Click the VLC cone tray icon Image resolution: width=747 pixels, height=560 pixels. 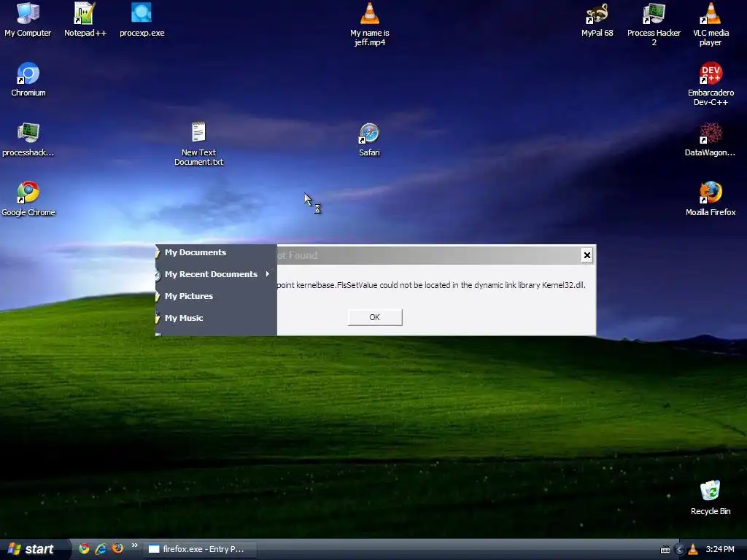pos(693,549)
